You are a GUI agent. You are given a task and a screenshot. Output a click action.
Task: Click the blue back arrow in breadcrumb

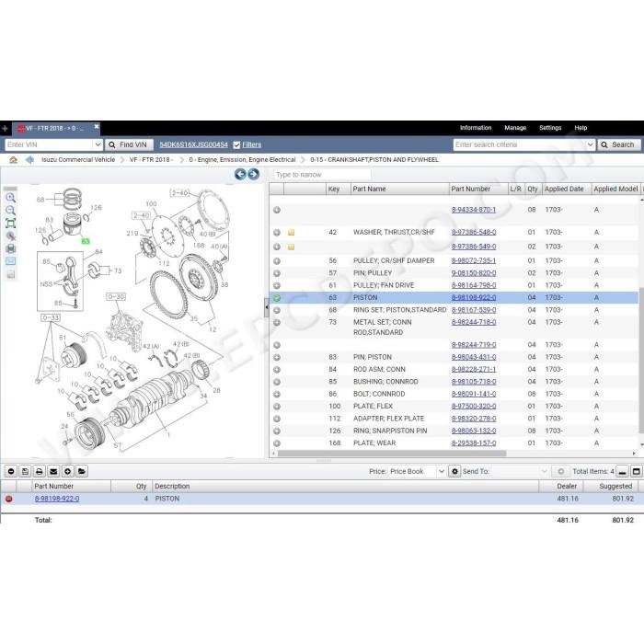[x=29, y=160]
